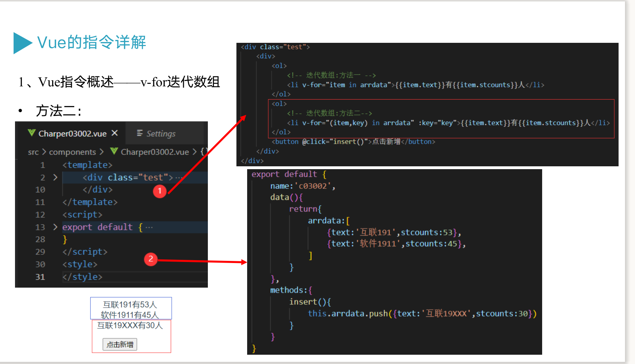The width and height of the screenshot is (635, 364).
Task: Open the components breadcrumb segment
Action: point(72,152)
